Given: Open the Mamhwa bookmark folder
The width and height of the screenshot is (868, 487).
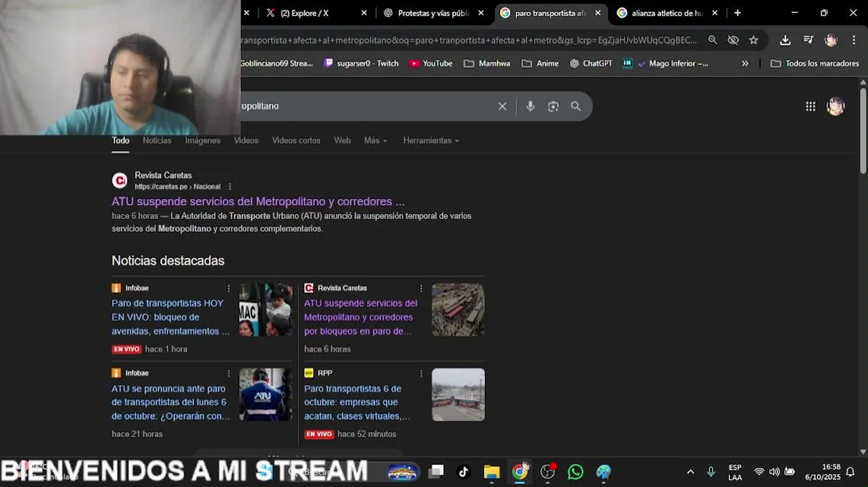Looking at the screenshot, I should pyautogui.click(x=487, y=64).
